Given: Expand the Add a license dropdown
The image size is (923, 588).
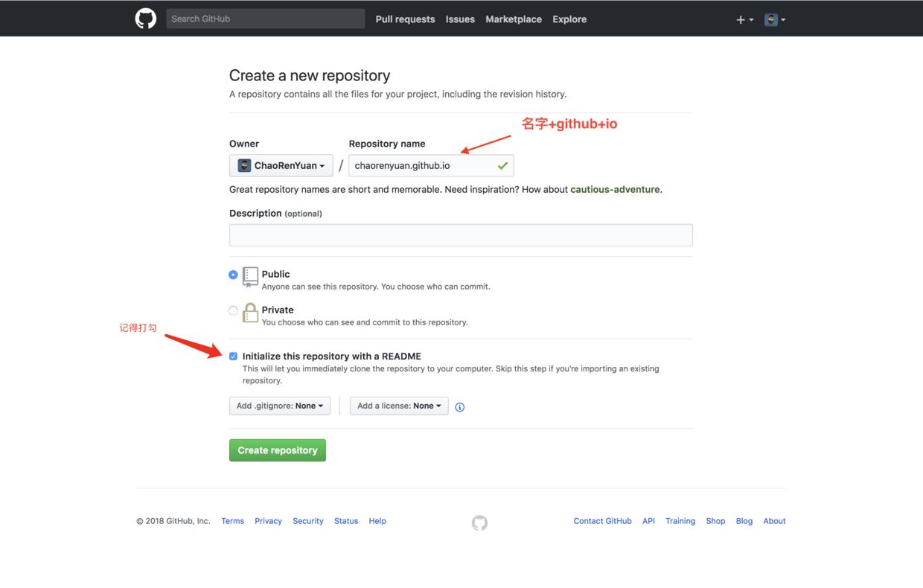Looking at the screenshot, I should pyautogui.click(x=399, y=406).
